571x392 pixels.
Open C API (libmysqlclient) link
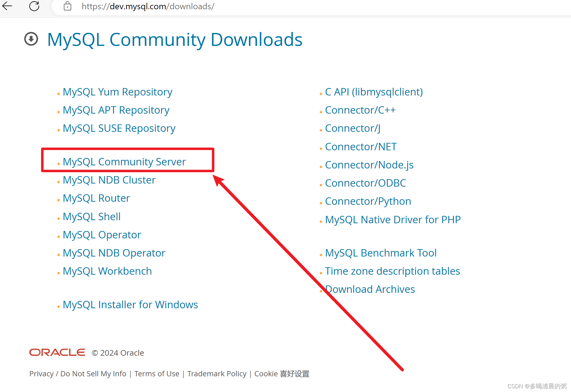[374, 92]
